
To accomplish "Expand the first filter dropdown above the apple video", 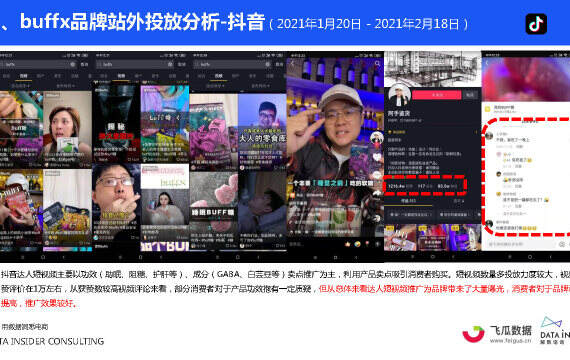I will pyautogui.click(x=20, y=86).
